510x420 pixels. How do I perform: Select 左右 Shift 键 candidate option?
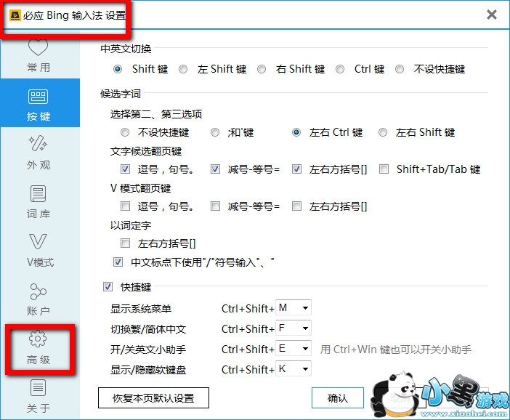[383, 132]
